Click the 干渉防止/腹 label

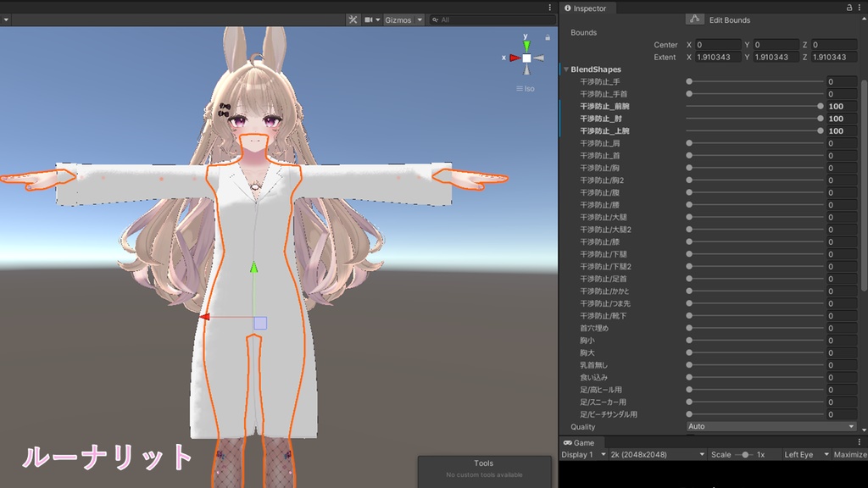pyautogui.click(x=599, y=192)
